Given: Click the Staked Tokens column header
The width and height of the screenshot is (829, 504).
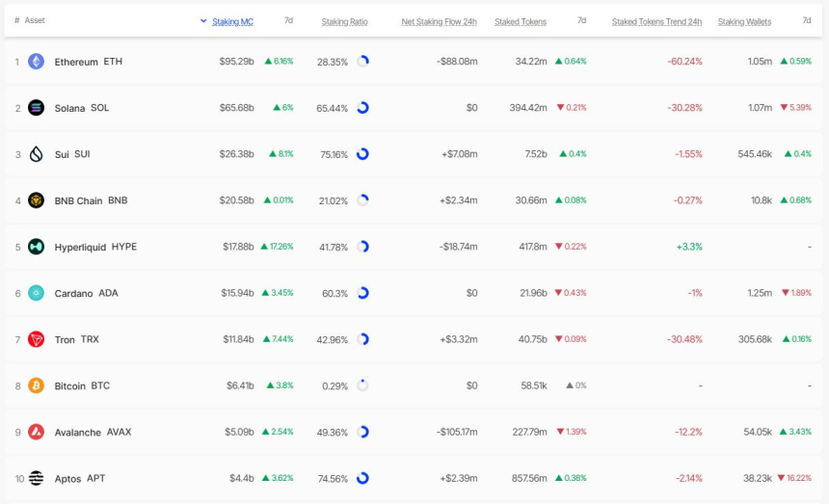Looking at the screenshot, I should (520, 21).
